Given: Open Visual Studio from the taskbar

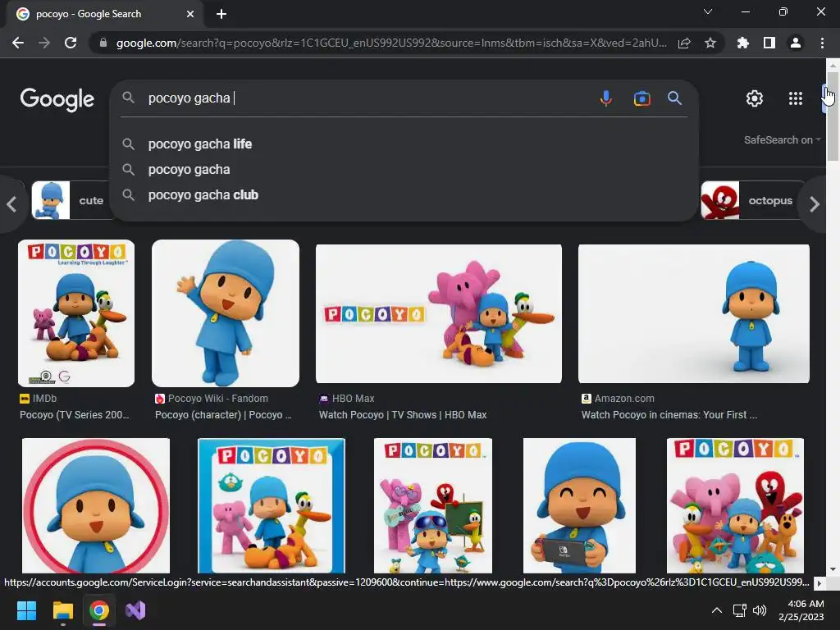Looking at the screenshot, I should pyautogui.click(x=135, y=610).
